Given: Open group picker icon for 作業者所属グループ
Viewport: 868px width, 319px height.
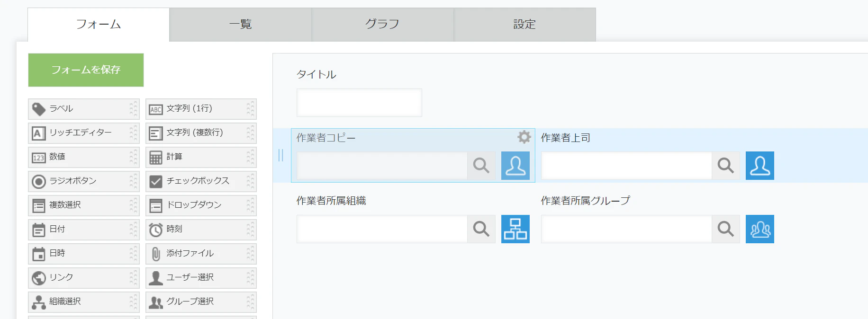Looking at the screenshot, I should tap(760, 229).
